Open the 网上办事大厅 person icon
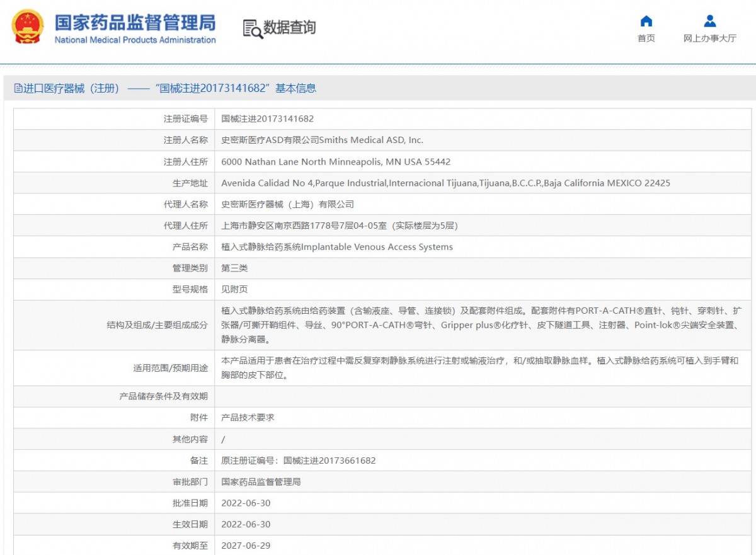 pos(710,21)
